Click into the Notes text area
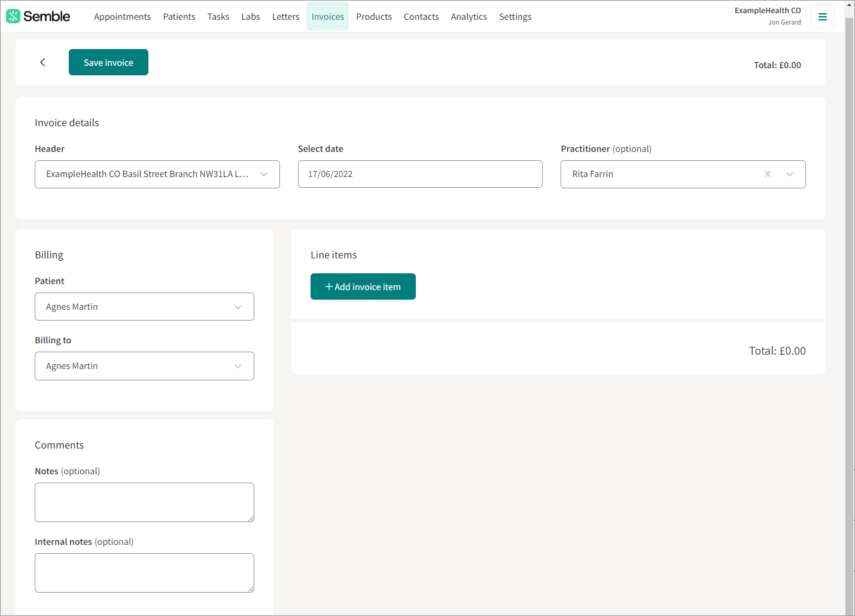855x616 pixels. [x=144, y=502]
